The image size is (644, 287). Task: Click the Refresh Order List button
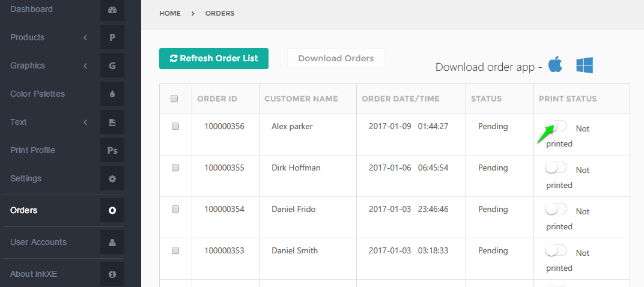[x=214, y=58]
